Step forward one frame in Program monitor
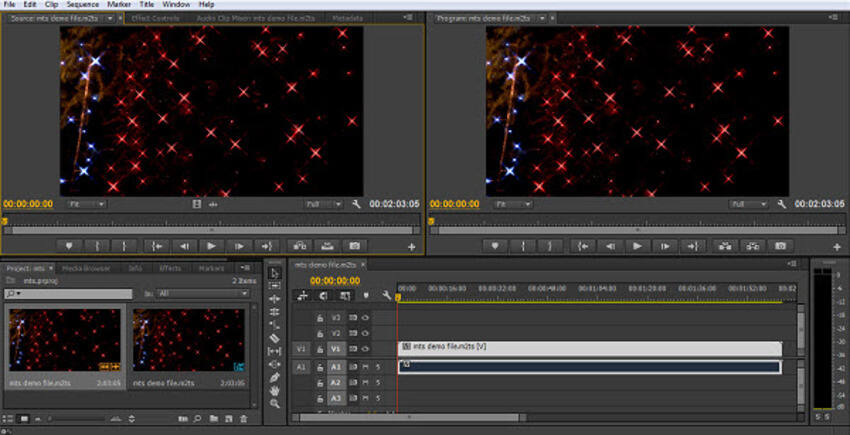Image resolution: width=850 pixels, height=435 pixels. click(665, 246)
